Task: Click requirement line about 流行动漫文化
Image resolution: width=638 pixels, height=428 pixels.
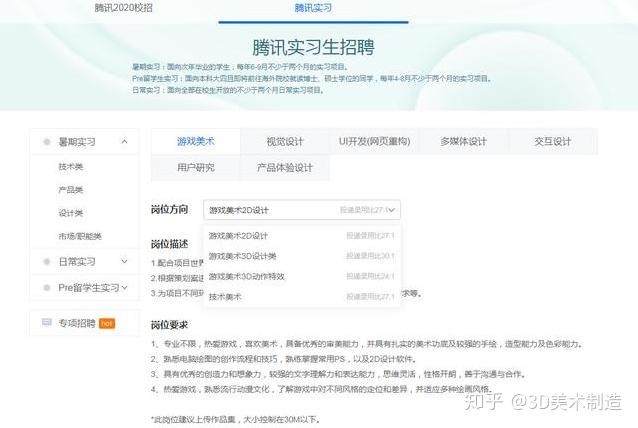Action: [323, 389]
